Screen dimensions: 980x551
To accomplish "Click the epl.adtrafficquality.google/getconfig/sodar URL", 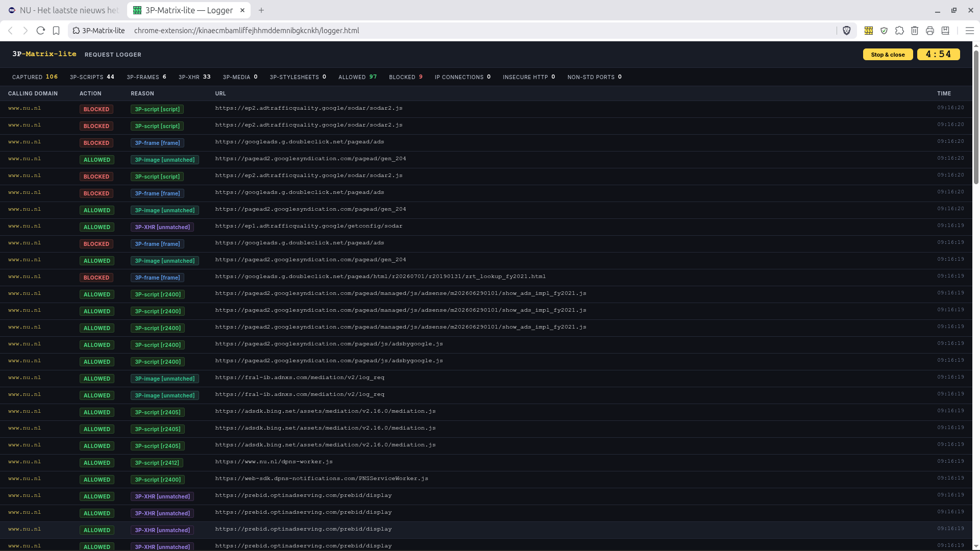I will coord(308,226).
